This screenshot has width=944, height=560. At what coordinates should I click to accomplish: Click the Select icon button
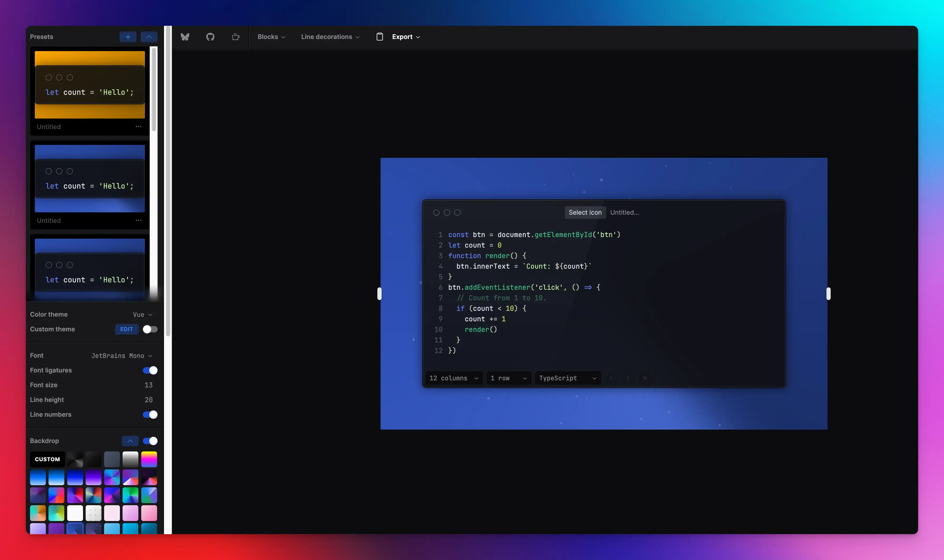point(585,213)
